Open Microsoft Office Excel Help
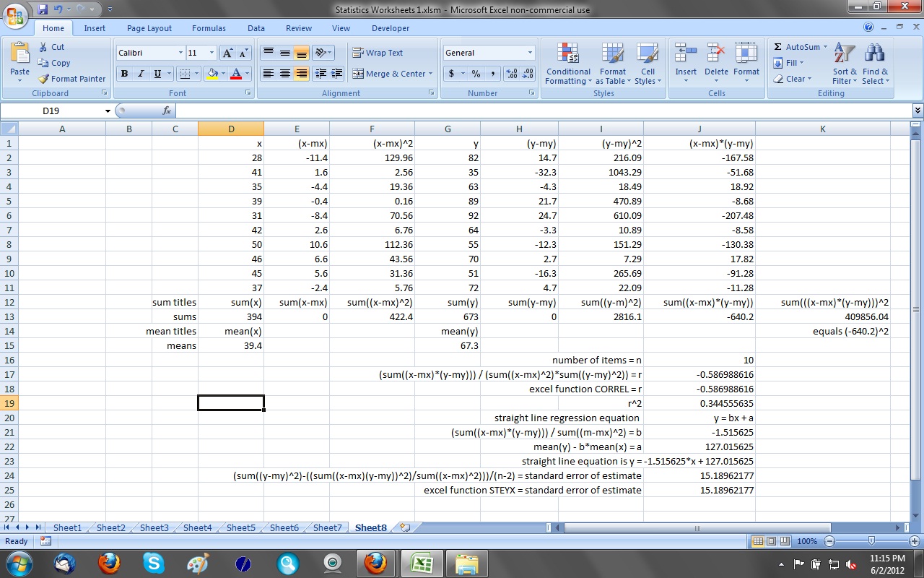Image resolution: width=924 pixels, height=578 pixels. click(x=868, y=27)
